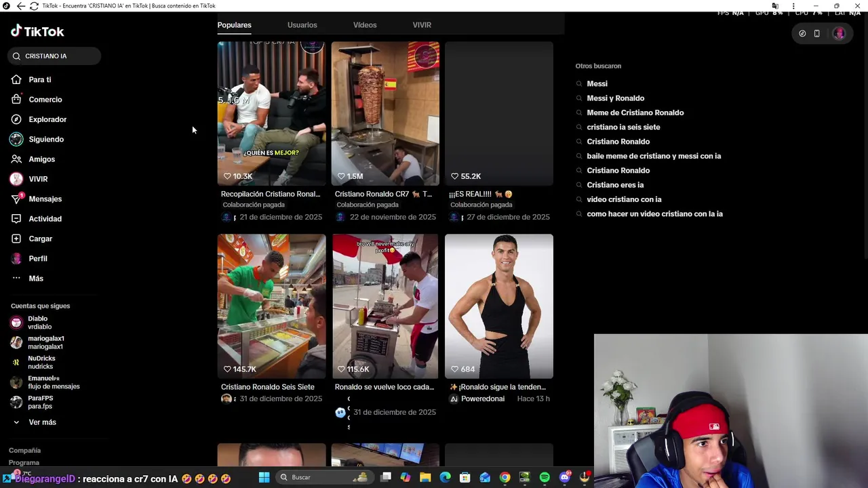Like the video with 145.7K hearts

click(228, 369)
